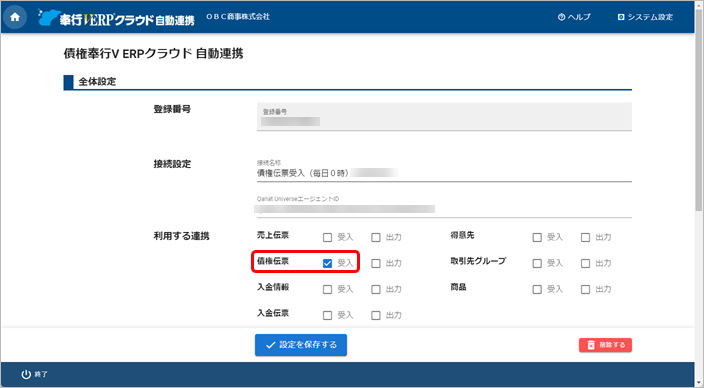
Task: Enable 得意先 受入 checkbox
Action: click(537, 237)
